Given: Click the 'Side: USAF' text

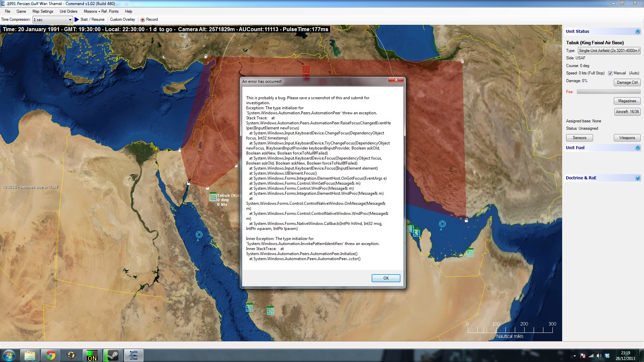Looking at the screenshot, I should pyautogui.click(x=576, y=58).
